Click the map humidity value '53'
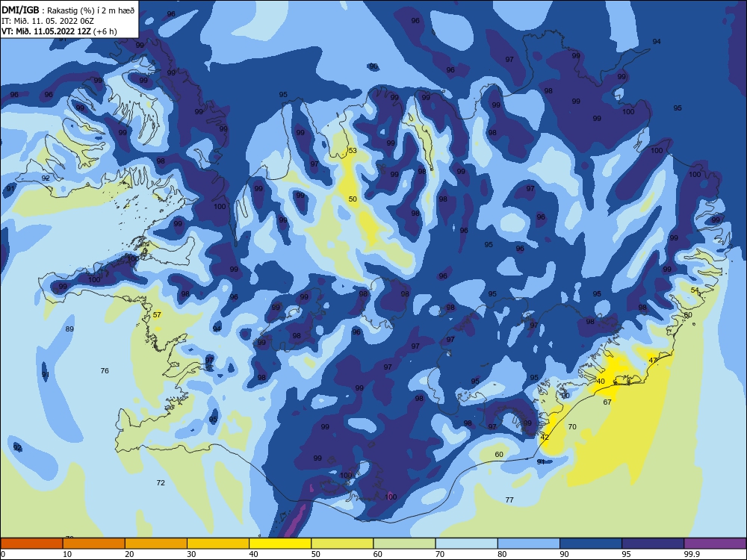Screen dimensions: 747x560 353,151
